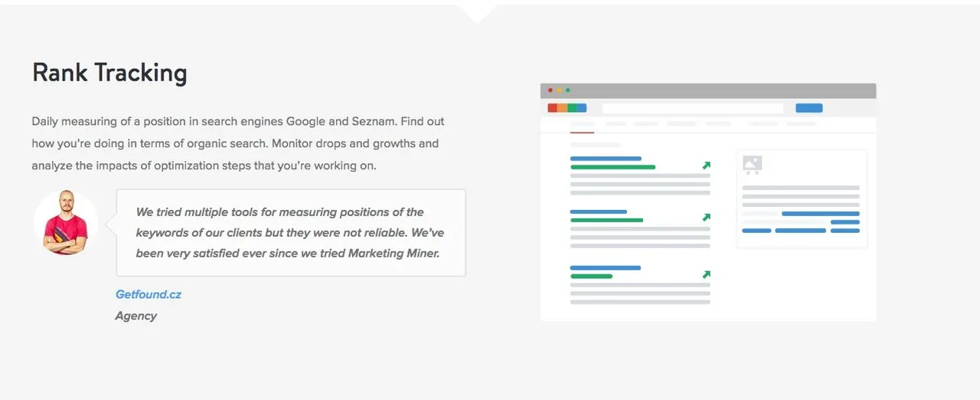This screenshot has height=400, width=980.
Task: Click the green dot in mock browser title bar
Action: pos(567,90)
